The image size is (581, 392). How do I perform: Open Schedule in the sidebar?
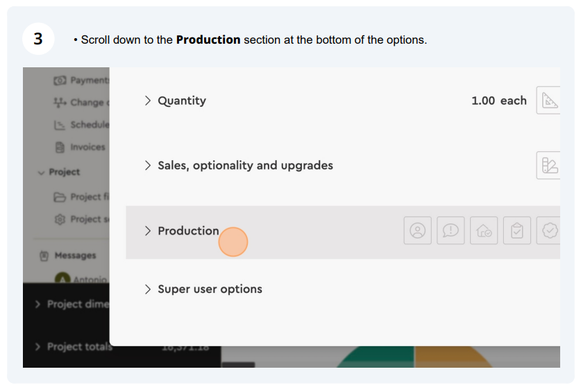coord(81,125)
